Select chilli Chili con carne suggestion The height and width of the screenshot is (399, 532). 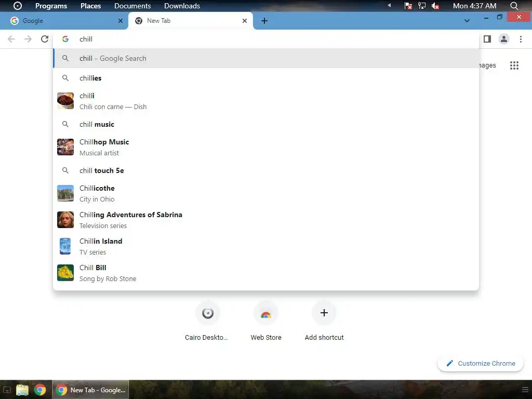point(265,101)
